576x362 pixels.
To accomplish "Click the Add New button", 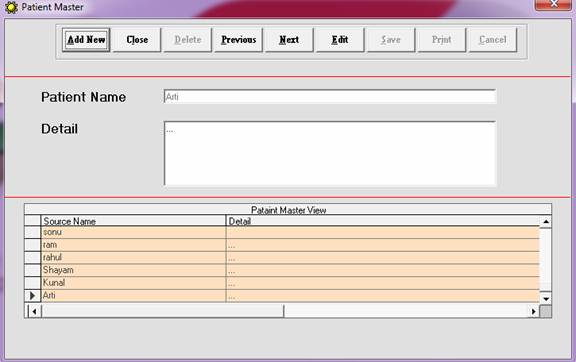I will pyautogui.click(x=86, y=40).
